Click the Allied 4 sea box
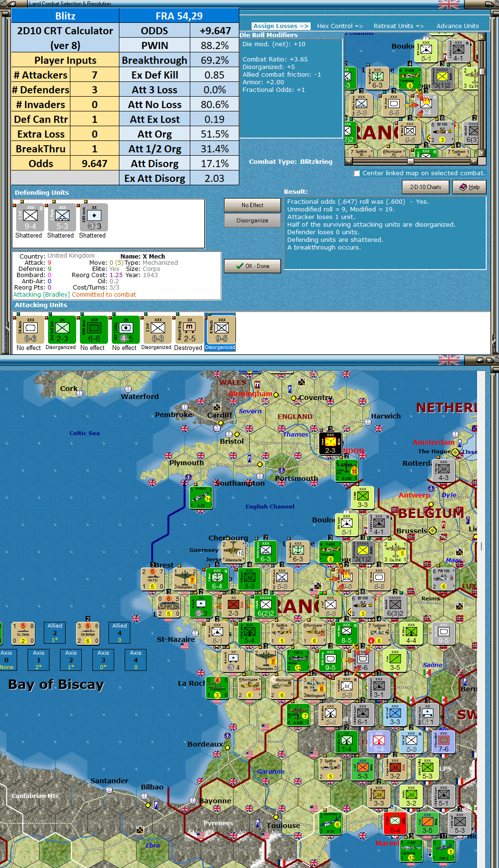The height and width of the screenshot is (868, 499). (120, 633)
